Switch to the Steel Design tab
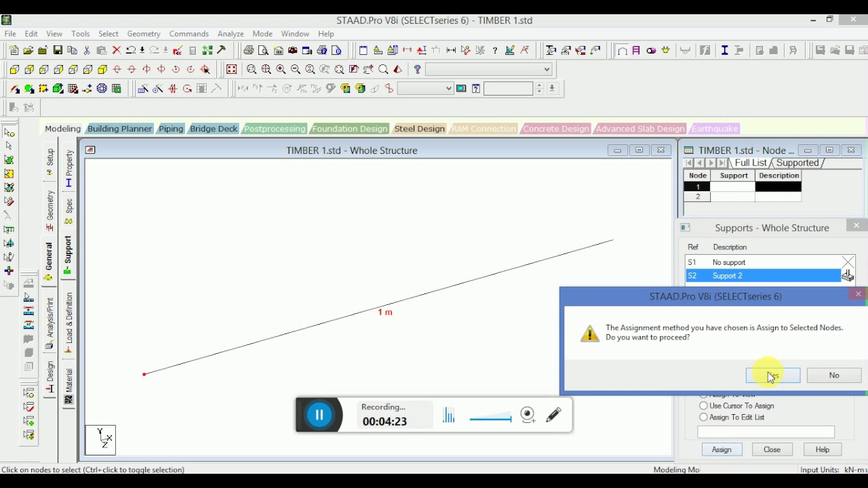The width and height of the screenshot is (868, 488). coord(420,129)
